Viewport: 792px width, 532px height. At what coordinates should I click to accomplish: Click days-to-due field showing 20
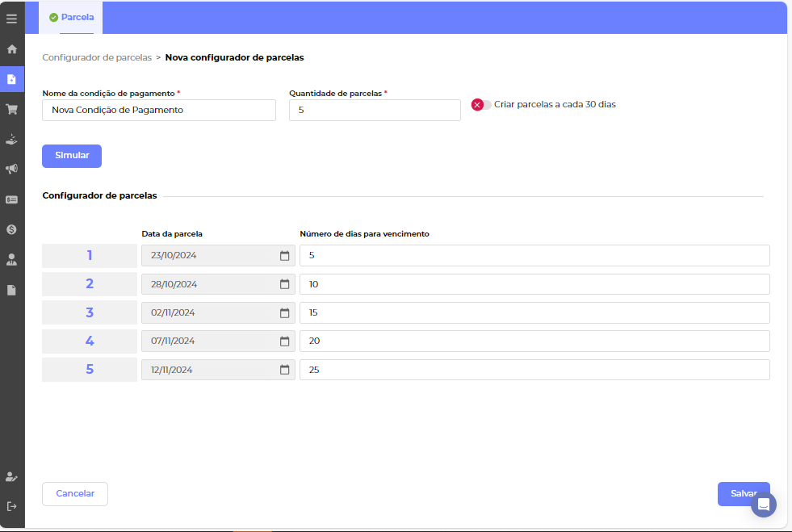coord(534,341)
